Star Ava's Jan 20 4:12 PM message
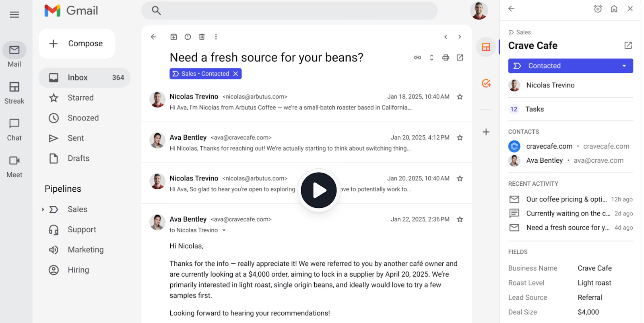Screen dimensions: 644x323 (x=460, y=138)
